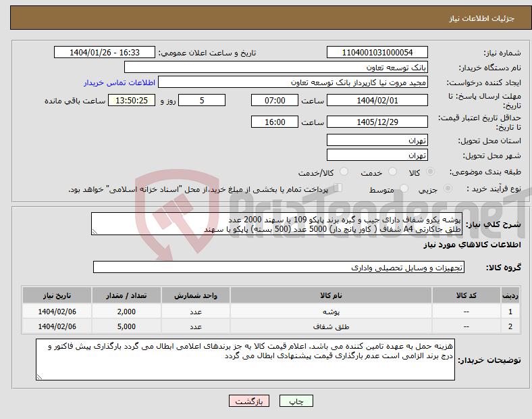The image size is (532, 419).
Task: Grab the buyer notes resize handle
Action: point(39,376)
